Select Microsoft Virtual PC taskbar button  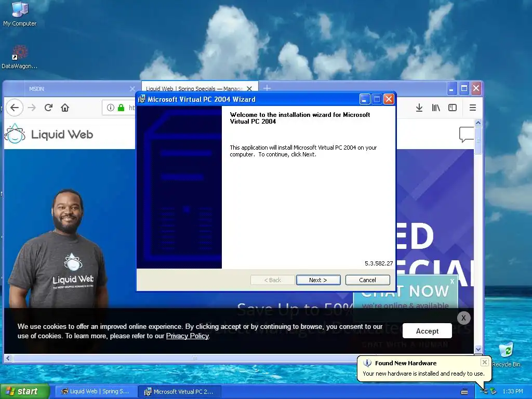(180, 392)
